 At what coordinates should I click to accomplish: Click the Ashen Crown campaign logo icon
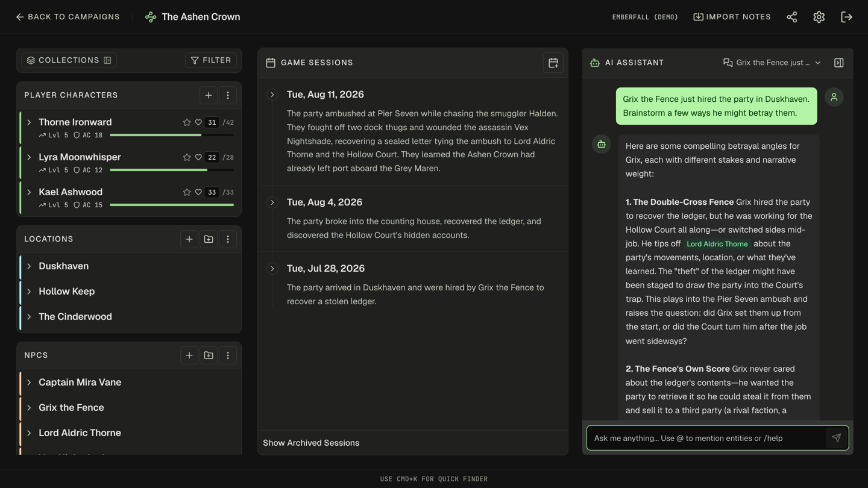151,17
